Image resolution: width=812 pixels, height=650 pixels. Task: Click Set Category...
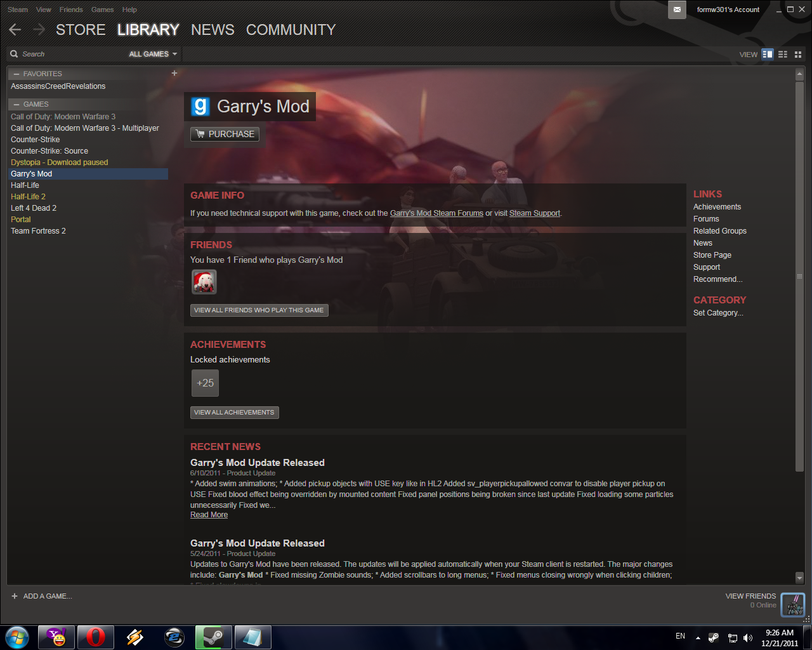(718, 313)
